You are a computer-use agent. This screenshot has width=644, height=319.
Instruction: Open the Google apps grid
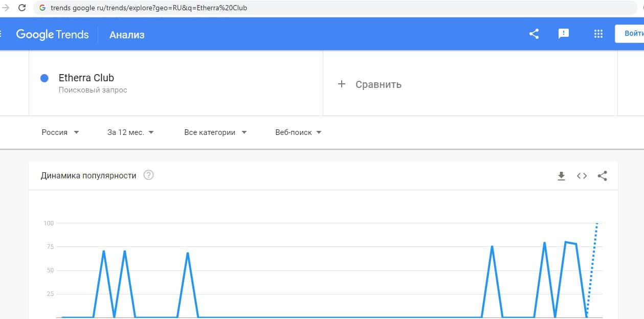[x=598, y=34]
